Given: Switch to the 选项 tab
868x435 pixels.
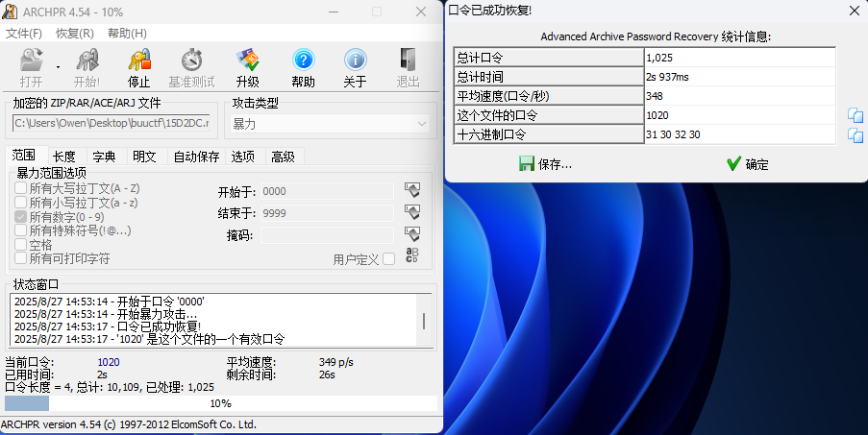Looking at the screenshot, I should pos(243,157).
